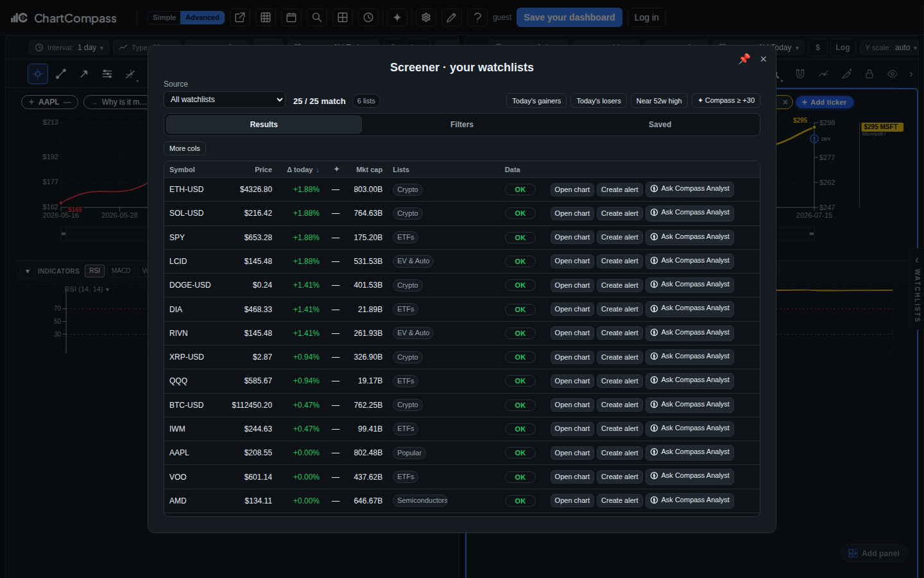Expand the Watchlists side panel
The width and height of the screenshot is (924, 578).
917,289
